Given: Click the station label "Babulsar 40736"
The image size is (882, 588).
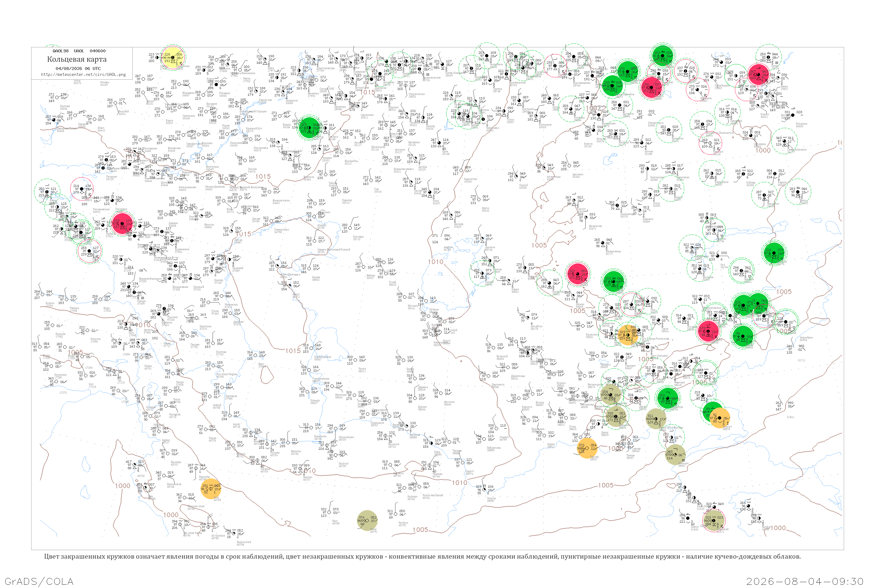Looking at the screenshot, I should click(x=296, y=453).
